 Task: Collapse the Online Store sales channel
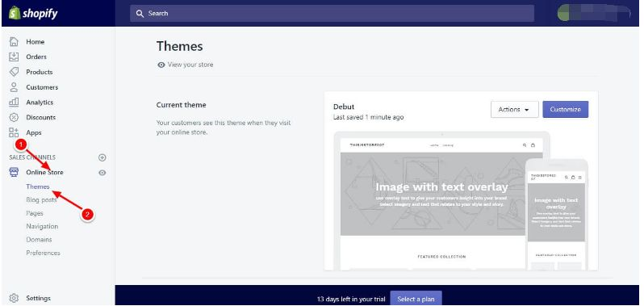(44, 173)
